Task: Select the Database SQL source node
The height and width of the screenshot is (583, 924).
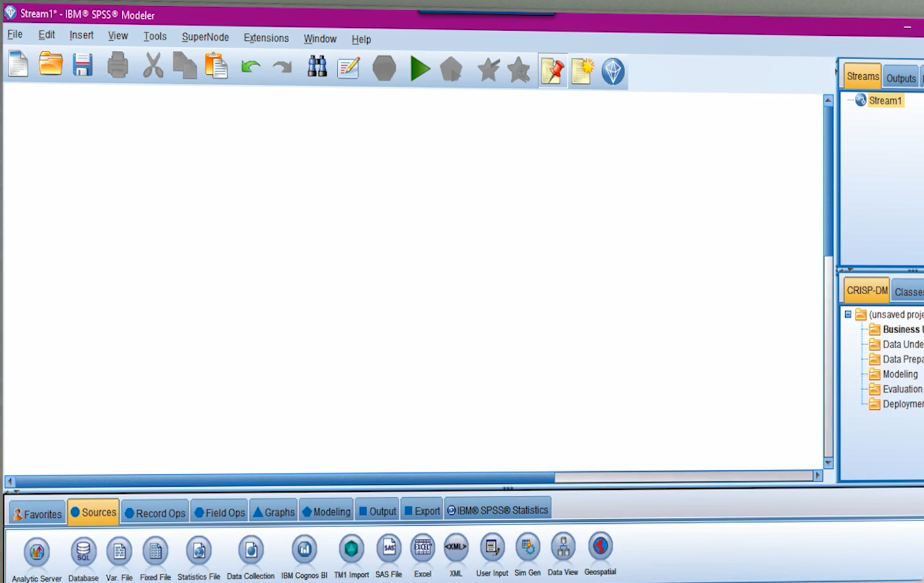Action: pos(83,552)
